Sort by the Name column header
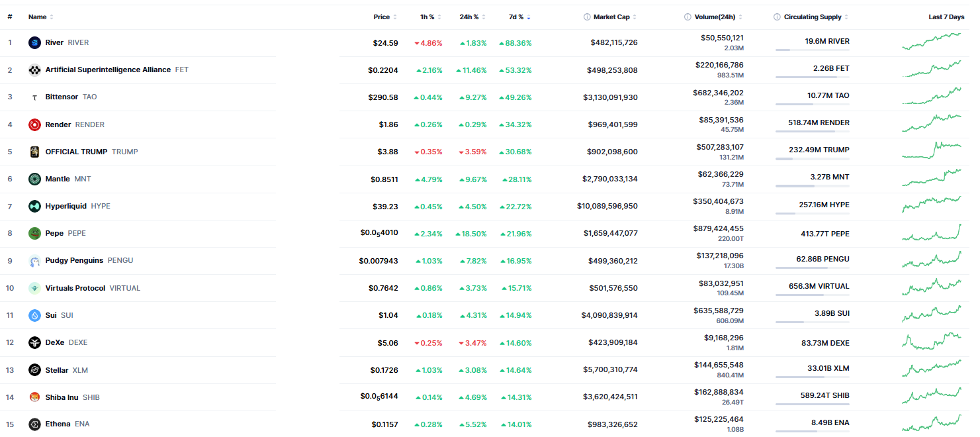Screen dimensions: 980x437 coord(38,17)
